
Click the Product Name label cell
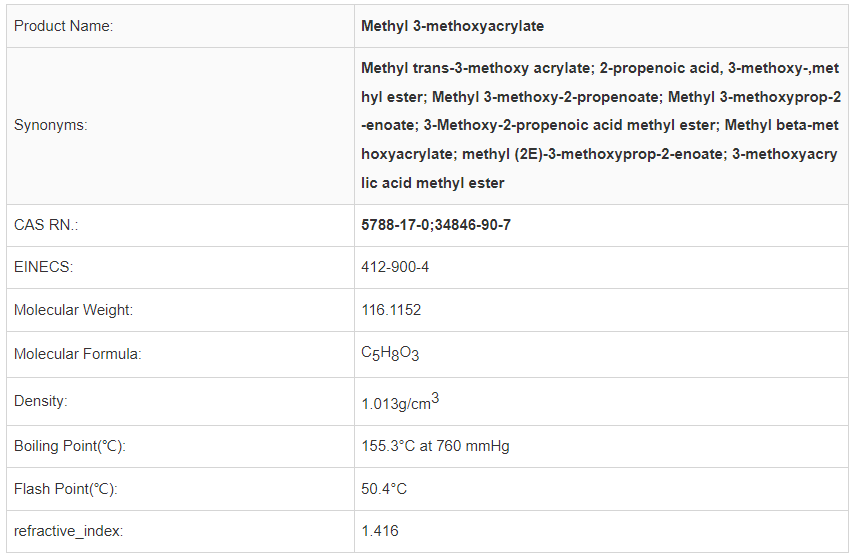tap(63, 26)
